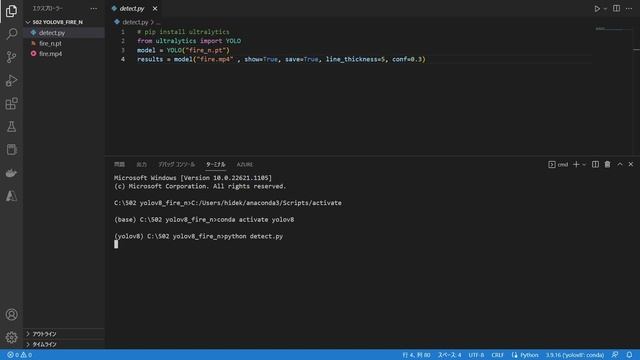Switch to the ターミナル tab
640x360 pixels.
(x=216, y=164)
